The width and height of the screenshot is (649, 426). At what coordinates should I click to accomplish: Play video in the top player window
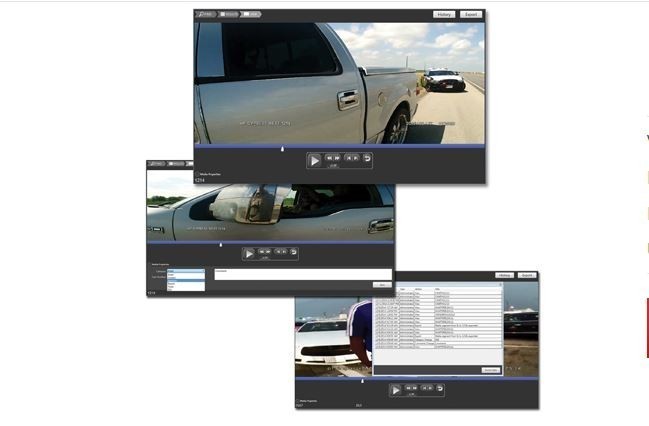click(x=315, y=161)
